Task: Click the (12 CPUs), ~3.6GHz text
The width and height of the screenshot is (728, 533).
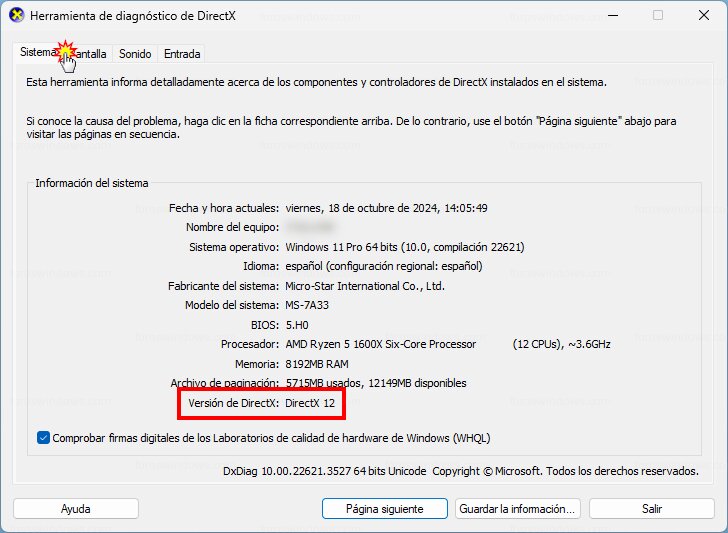Action: 561,344
